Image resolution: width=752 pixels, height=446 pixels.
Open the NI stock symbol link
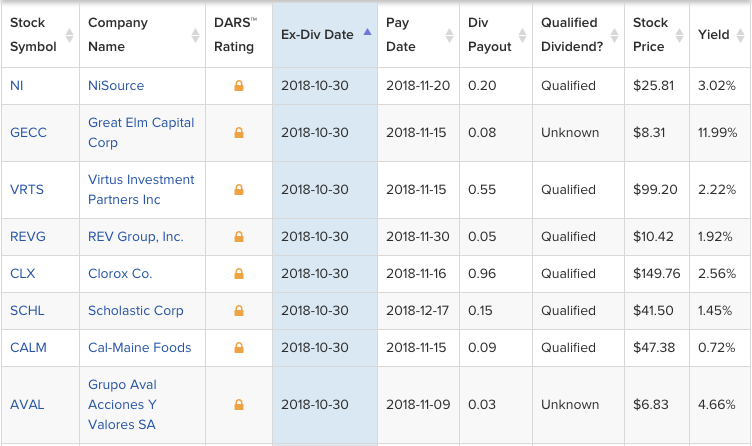click(17, 86)
